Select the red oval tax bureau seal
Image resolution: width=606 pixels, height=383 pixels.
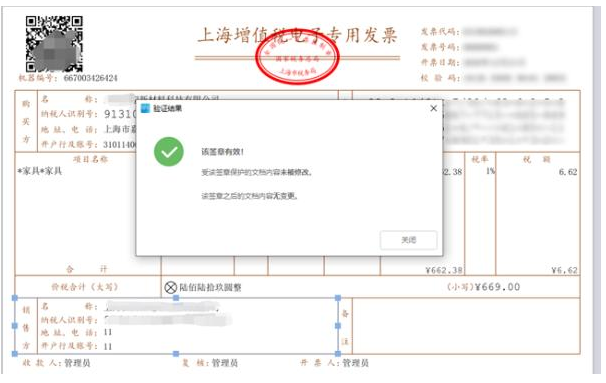(297, 57)
